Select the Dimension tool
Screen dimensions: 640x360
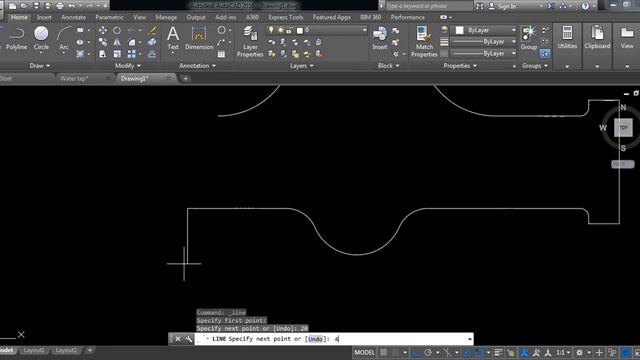199,38
